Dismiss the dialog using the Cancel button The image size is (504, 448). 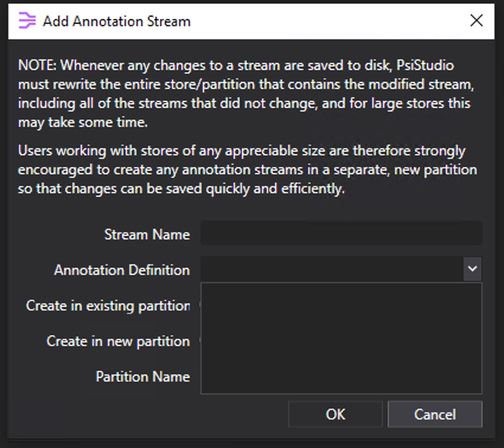(x=435, y=414)
